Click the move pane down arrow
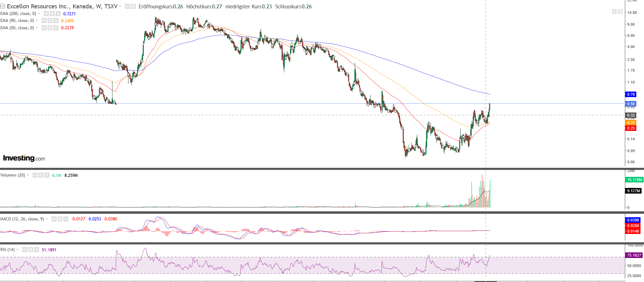 614,11
